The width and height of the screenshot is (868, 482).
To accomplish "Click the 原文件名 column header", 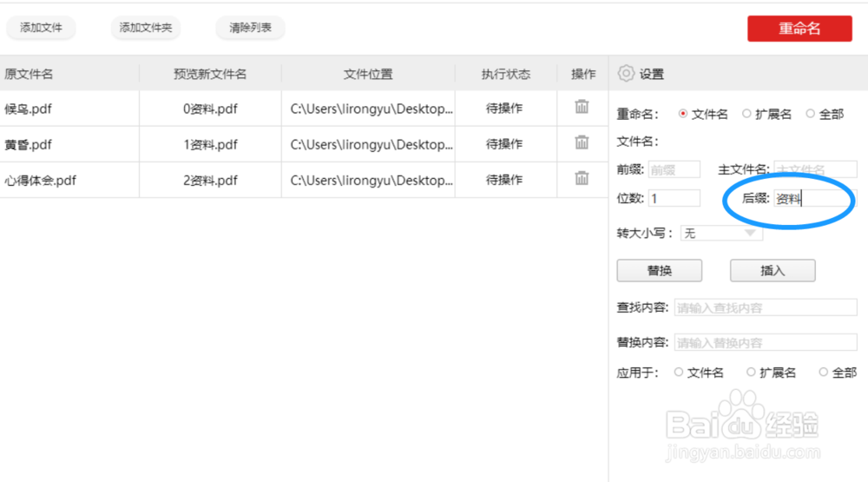I will pyautogui.click(x=29, y=74).
